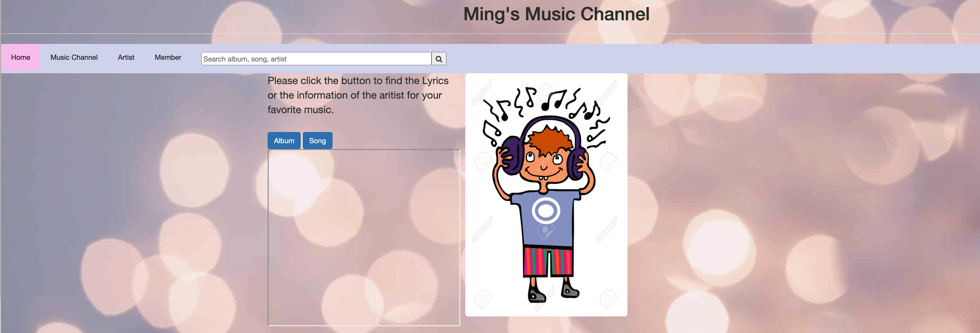
Task: Select the Member navigation link
Action: (168, 57)
